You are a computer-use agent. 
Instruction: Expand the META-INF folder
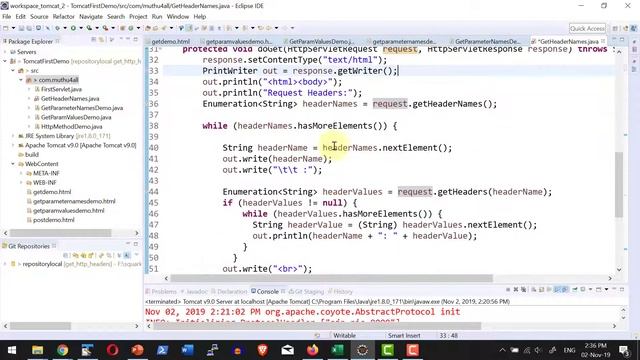[21, 173]
